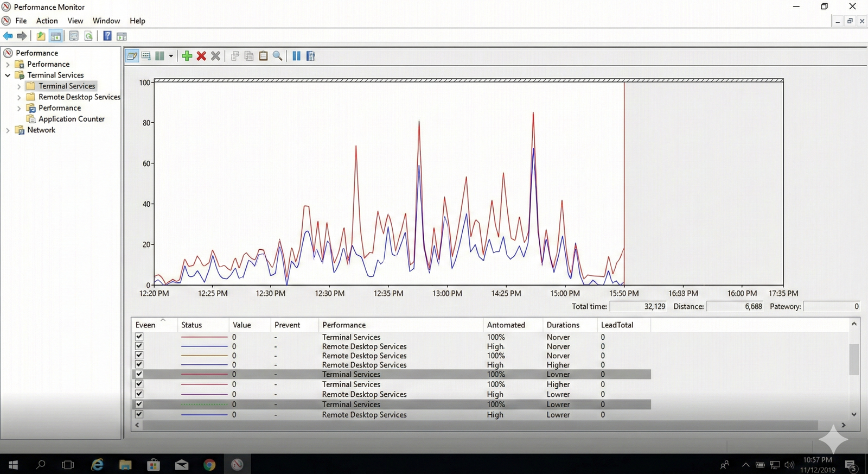The width and height of the screenshot is (868, 474).
Task: Expand the Network tree node
Action: coord(8,130)
